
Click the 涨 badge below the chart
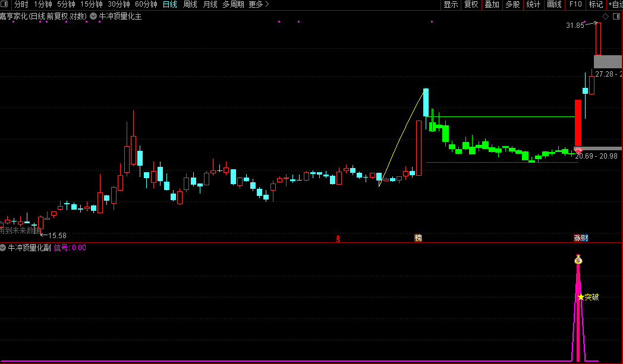tap(577, 238)
